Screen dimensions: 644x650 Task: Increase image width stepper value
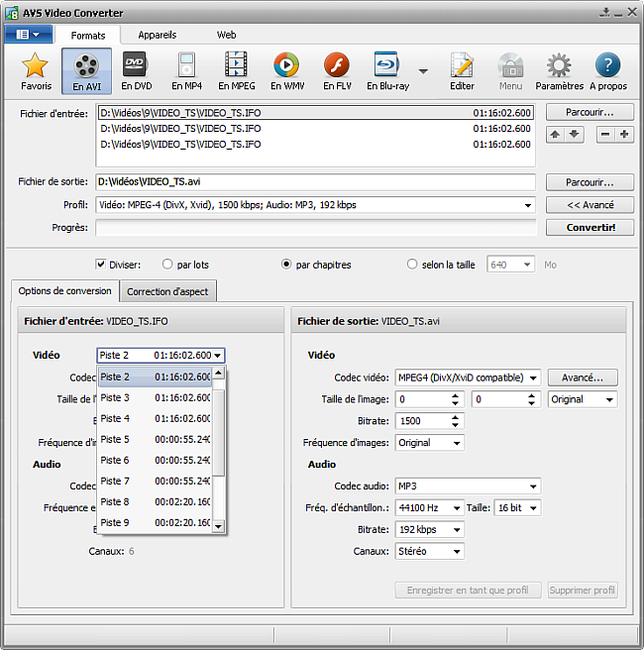(x=455, y=395)
